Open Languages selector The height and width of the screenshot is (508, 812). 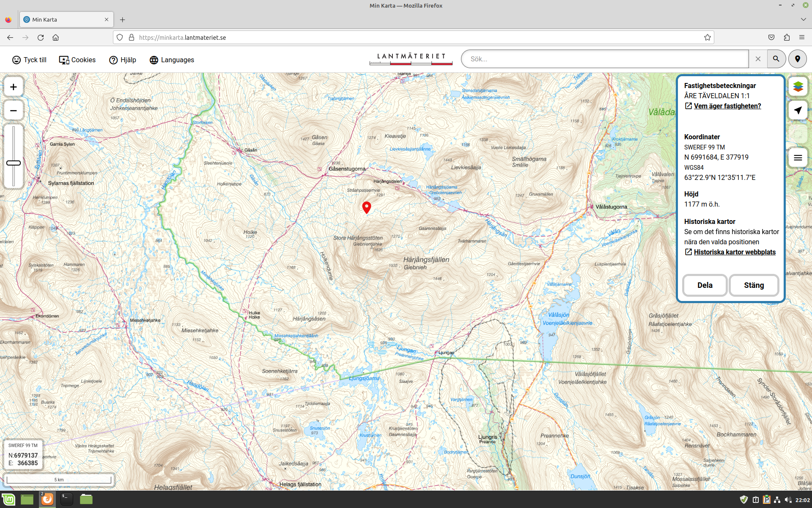pos(172,60)
